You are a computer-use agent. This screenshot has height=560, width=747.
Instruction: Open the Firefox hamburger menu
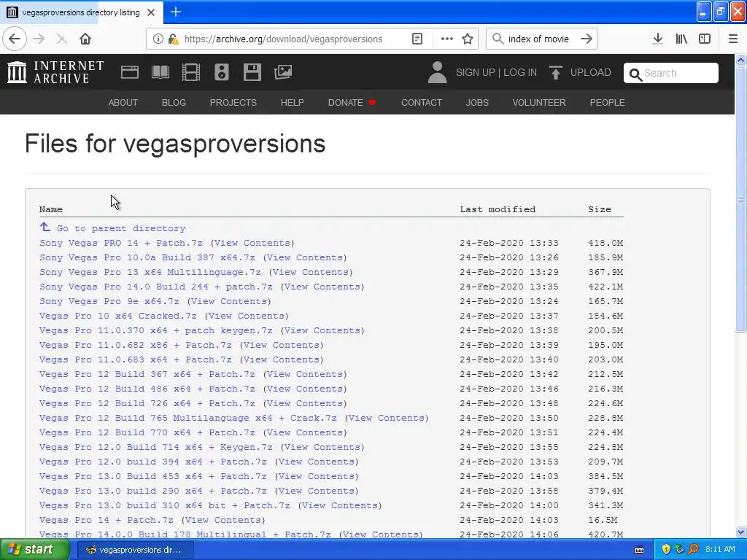point(733,39)
